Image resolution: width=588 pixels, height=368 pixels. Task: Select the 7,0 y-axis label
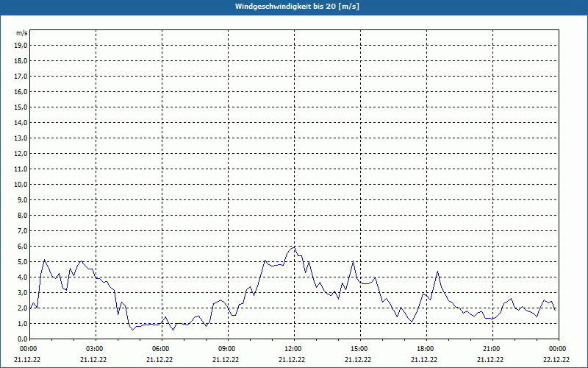tap(22, 231)
